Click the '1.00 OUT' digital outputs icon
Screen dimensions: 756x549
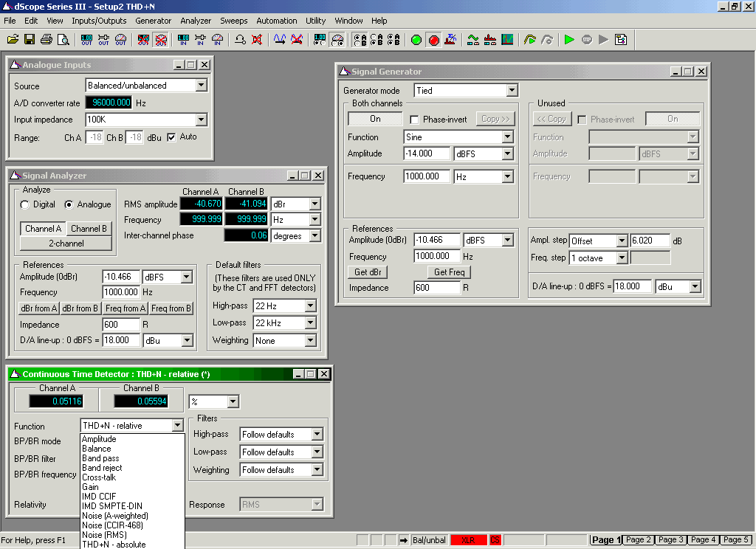click(x=87, y=40)
